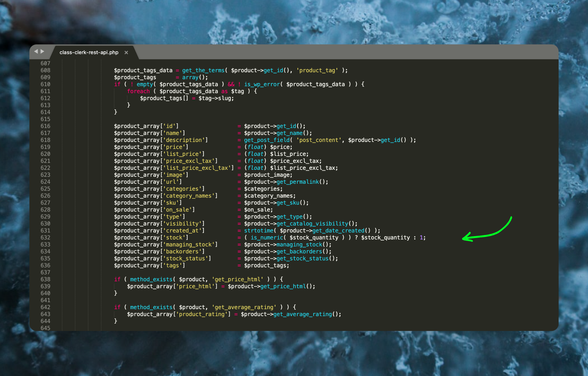Click line number 610 in the gutter
This screenshot has width=588, height=376.
tap(45, 84)
